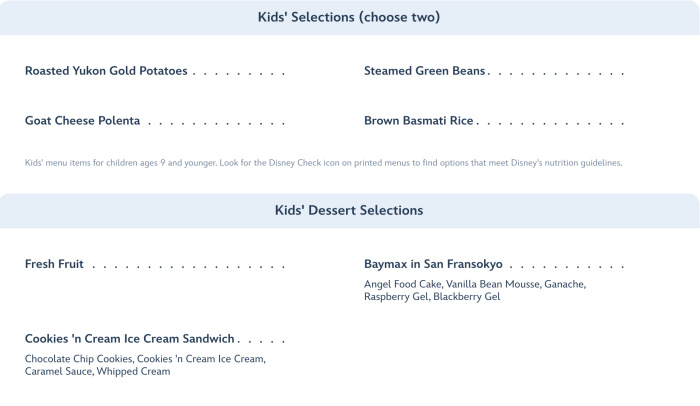Open the Baymax in San Fransokyo dessert
700x406 pixels.
pyautogui.click(x=433, y=265)
